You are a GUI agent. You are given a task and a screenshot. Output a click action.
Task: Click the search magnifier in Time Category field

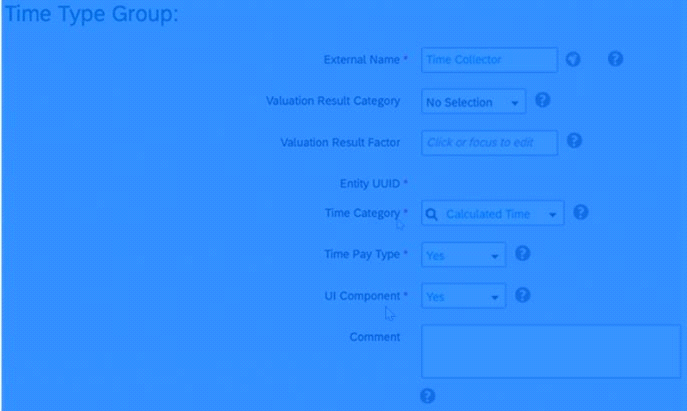432,214
